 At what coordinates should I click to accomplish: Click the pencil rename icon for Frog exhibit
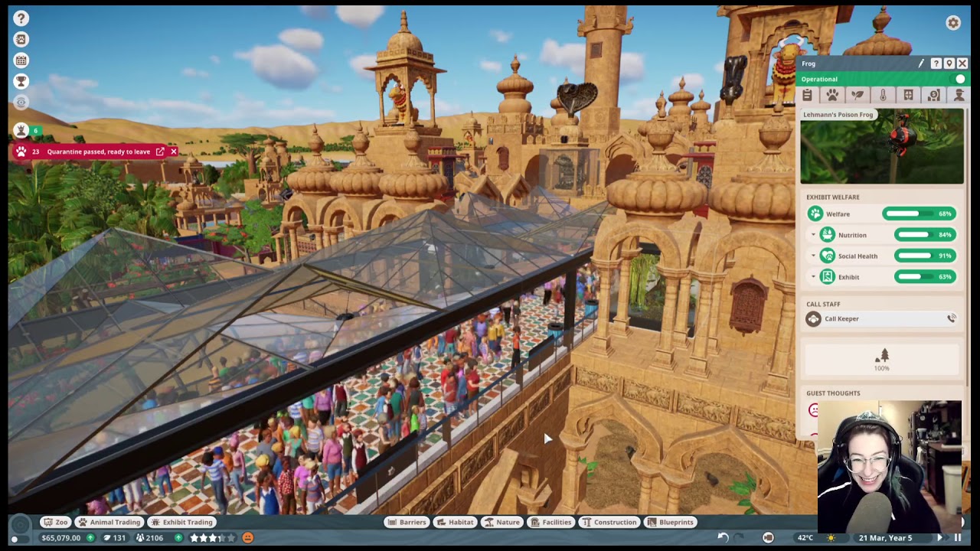(x=921, y=64)
